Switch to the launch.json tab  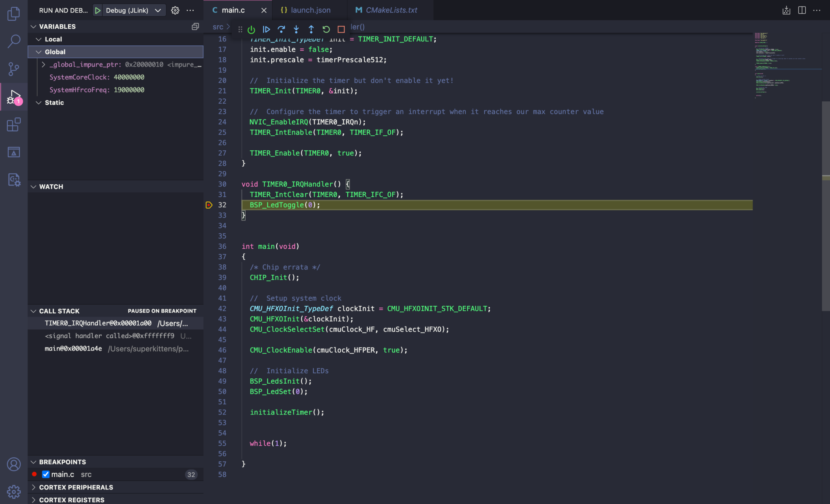coord(310,10)
